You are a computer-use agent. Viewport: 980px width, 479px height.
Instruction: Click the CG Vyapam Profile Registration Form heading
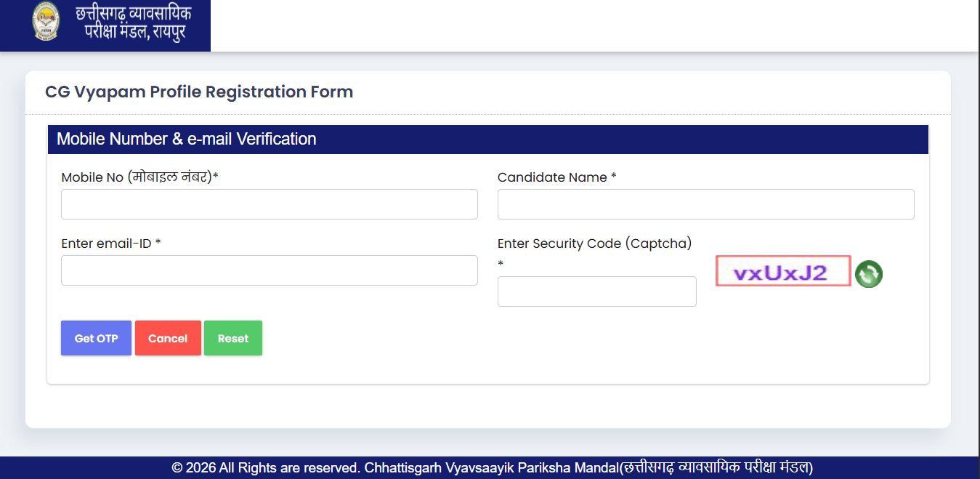[198, 92]
